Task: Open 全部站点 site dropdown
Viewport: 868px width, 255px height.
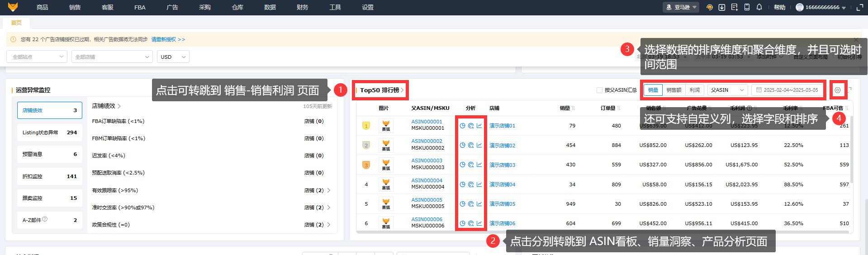Action: pyautogui.click(x=37, y=57)
